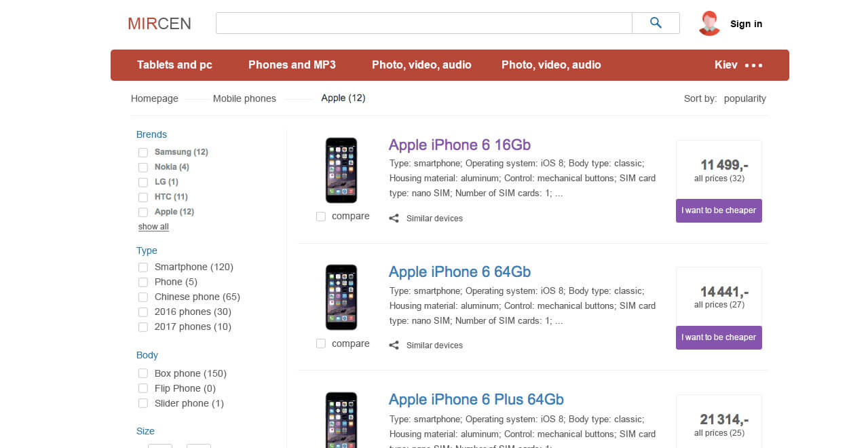
Task: Check the Samsung (12) brand filter
Action: [x=143, y=153]
